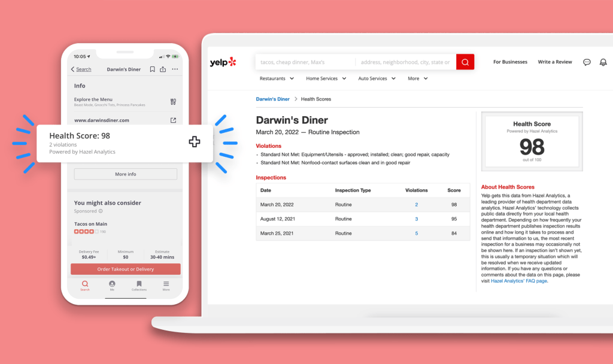Open the More dropdown in navigation
The width and height of the screenshot is (613, 364).
(x=417, y=78)
